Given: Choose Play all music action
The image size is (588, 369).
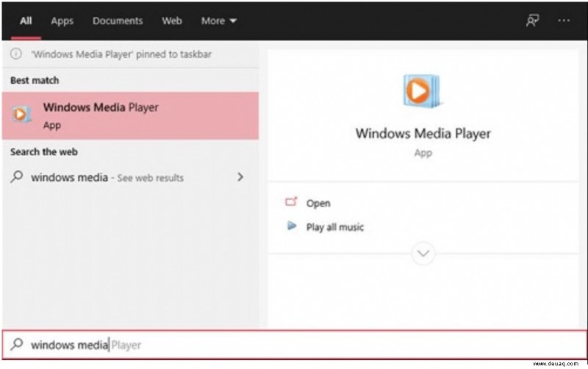Looking at the screenshot, I should (335, 227).
